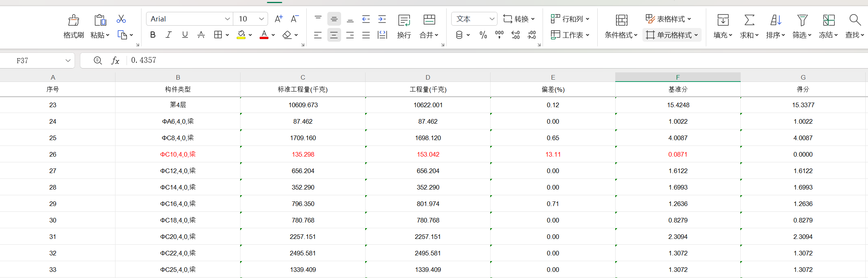Apply thousands separator format
This screenshot has height=278, width=868.
(x=499, y=35)
